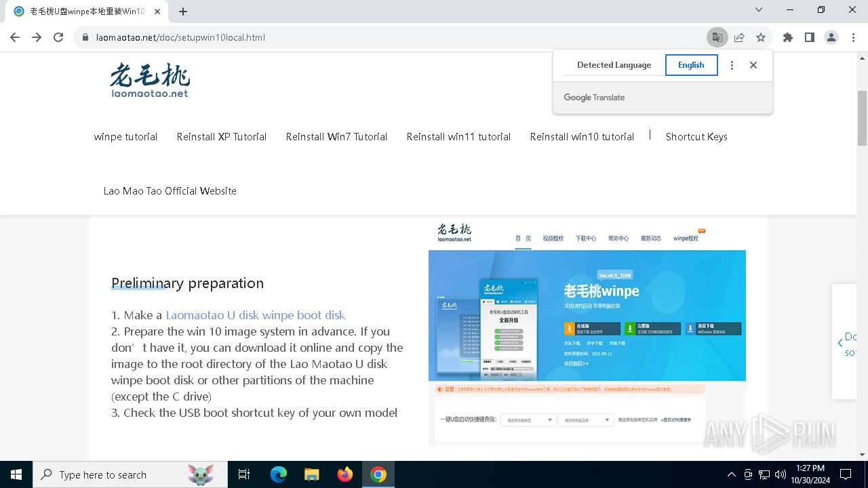View site information lock icon
The image size is (868, 488).
pyautogui.click(x=85, y=37)
